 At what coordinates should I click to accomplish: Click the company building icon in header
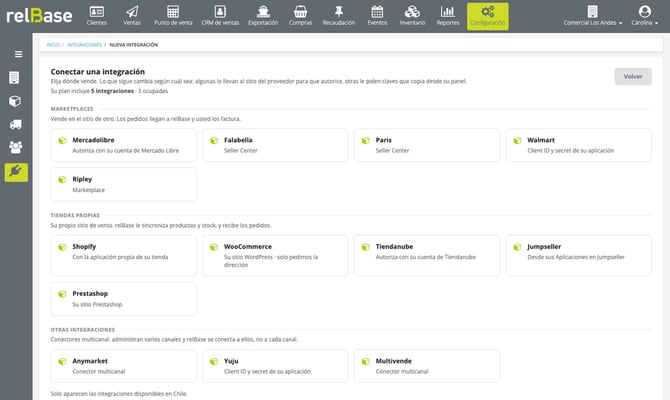coord(593,12)
